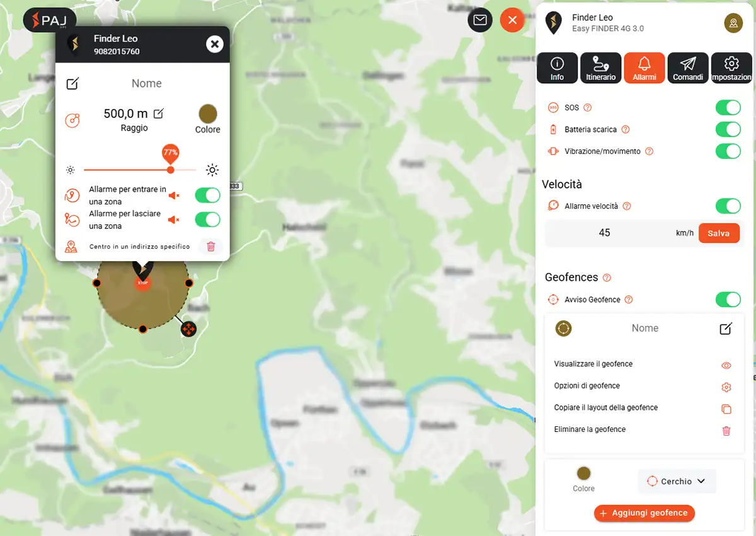
Task: Click Aggiungi geofence button
Action: click(644, 513)
